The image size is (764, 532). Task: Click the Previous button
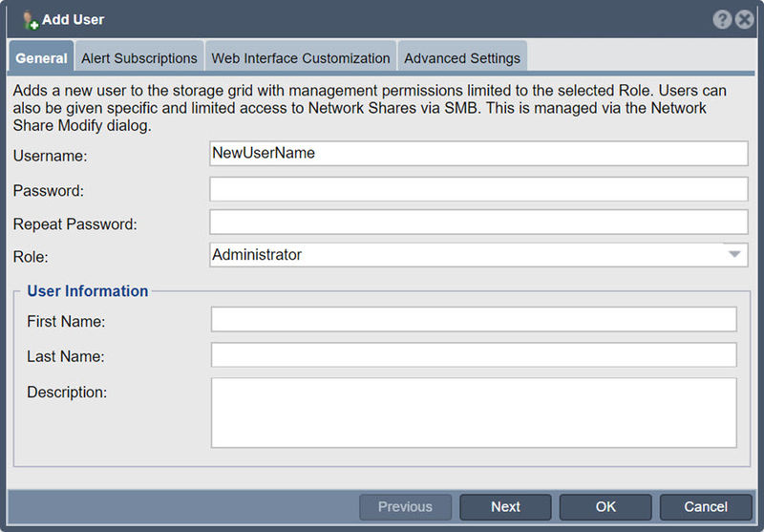pos(405,507)
